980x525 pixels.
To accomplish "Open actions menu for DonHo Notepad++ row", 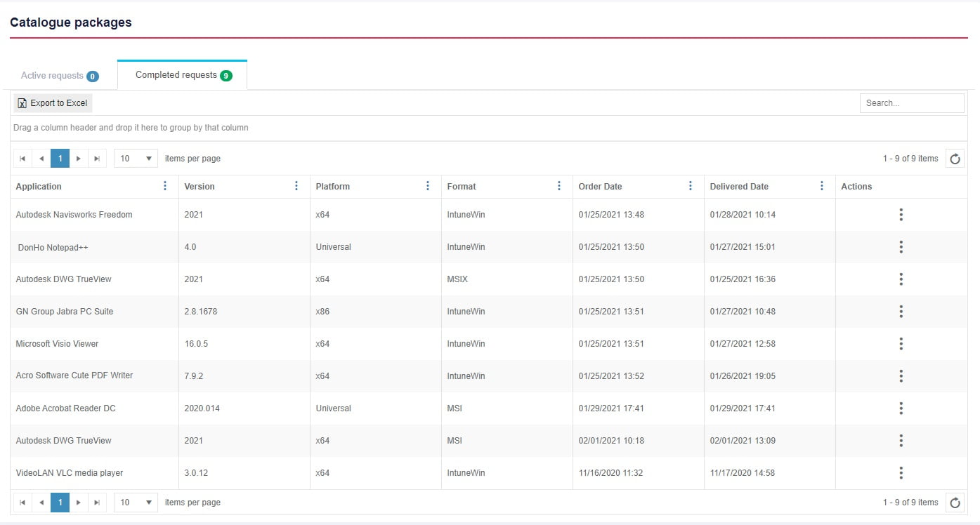I will 901,247.
